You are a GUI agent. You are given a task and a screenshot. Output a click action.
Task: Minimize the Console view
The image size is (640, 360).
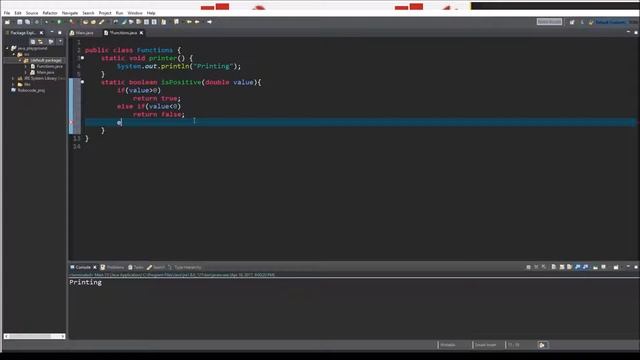pos(628,266)
